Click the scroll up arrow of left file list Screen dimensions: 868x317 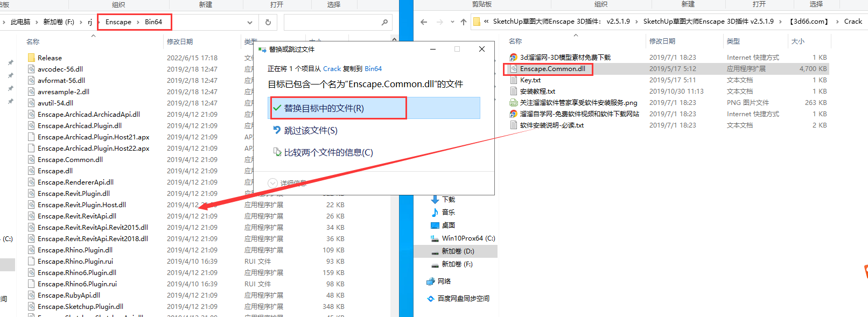pos(394,39)
